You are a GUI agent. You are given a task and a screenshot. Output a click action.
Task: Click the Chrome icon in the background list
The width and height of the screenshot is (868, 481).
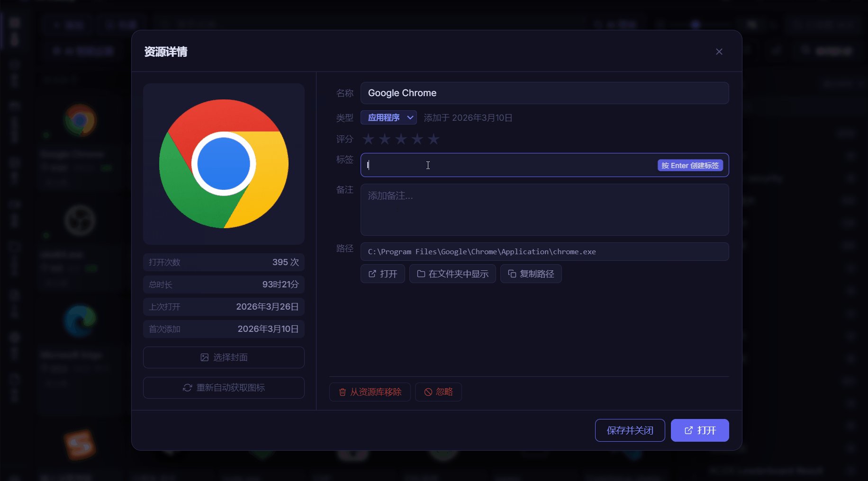point(80,120)
